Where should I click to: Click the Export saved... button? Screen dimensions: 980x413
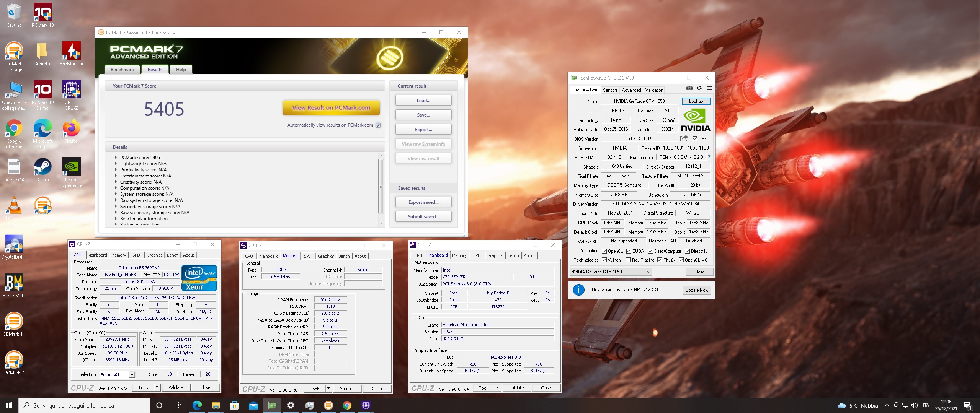tap(423, 202)
